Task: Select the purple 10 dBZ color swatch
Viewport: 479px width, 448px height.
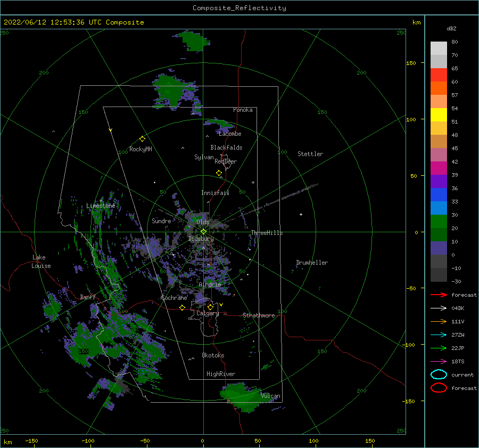Action: click(x=439, y=248)
